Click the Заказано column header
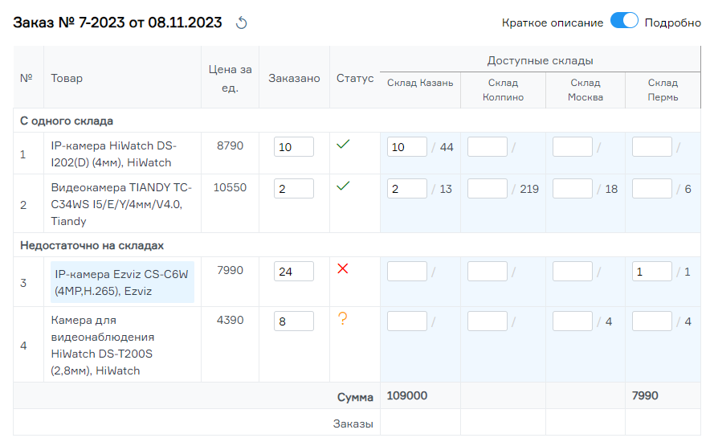 (x=294, y=77)
